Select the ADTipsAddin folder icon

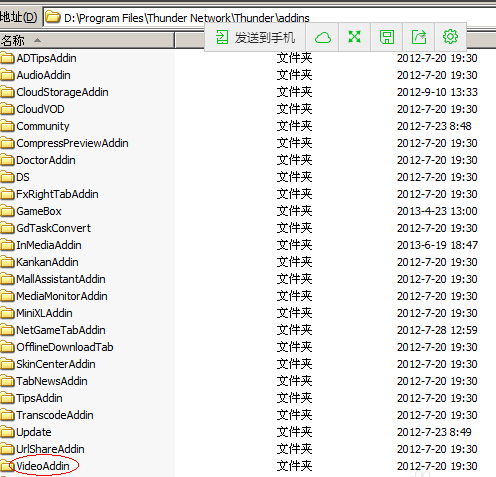[7, 58]
